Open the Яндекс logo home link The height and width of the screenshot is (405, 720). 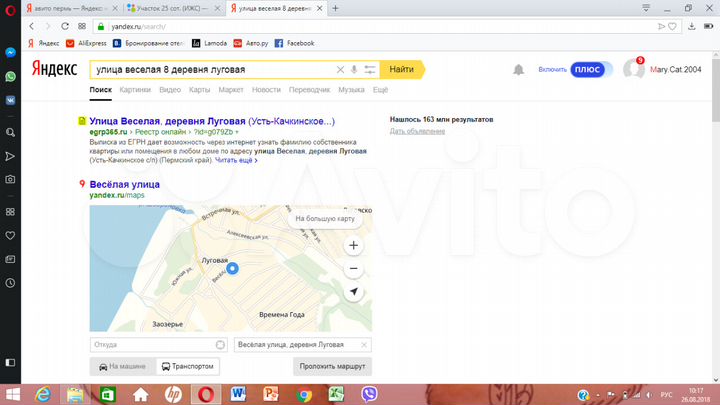pos(55,69)
